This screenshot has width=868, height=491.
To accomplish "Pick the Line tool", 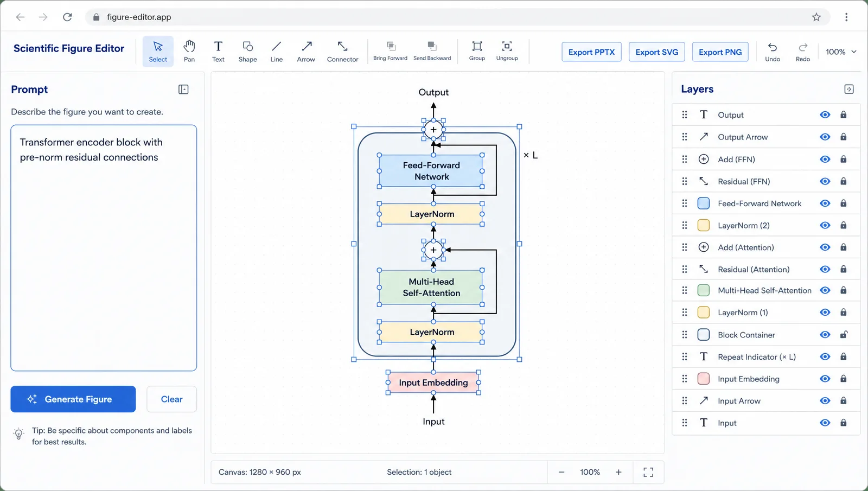I will point(277,52).
